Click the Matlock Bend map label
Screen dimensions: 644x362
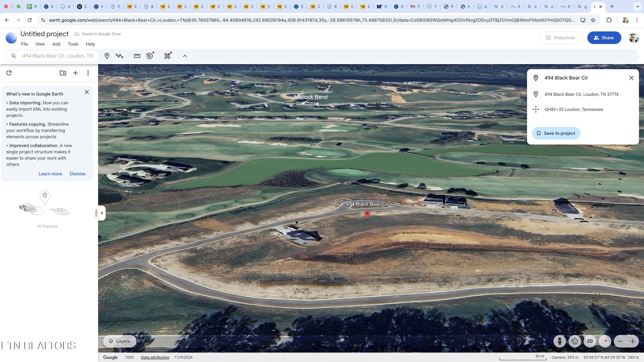pyautogui.click(x=310, y=97)
